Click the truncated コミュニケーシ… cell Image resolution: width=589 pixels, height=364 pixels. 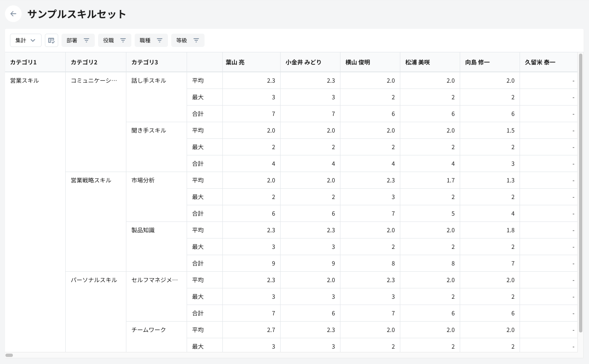[x=94, y=81]
